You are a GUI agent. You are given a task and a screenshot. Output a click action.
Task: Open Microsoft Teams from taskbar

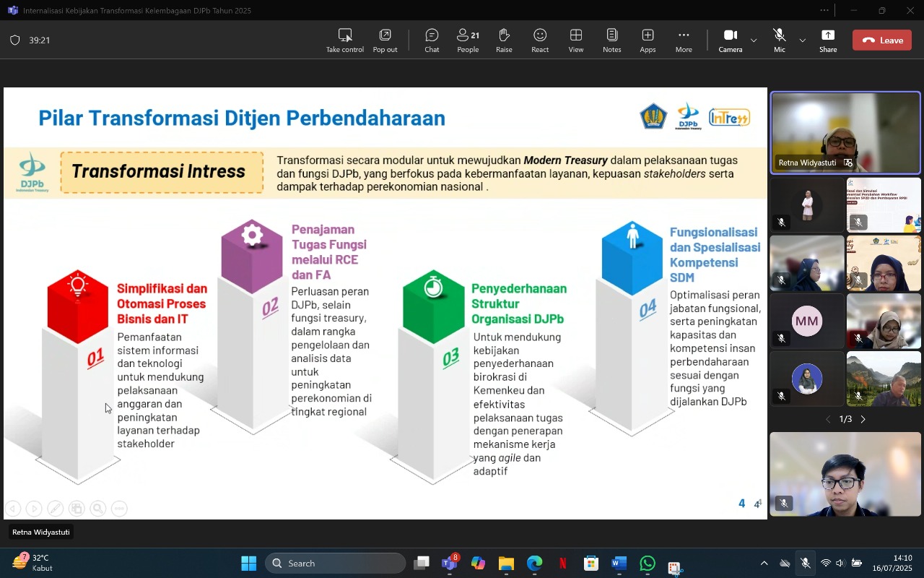tap(450, 563)
